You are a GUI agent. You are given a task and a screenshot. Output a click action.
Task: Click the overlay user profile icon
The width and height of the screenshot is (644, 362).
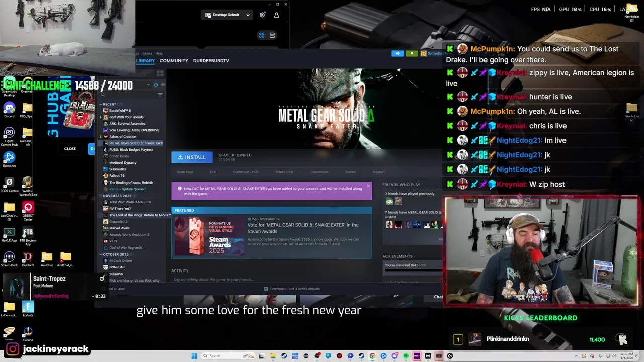tap(276, 15)
